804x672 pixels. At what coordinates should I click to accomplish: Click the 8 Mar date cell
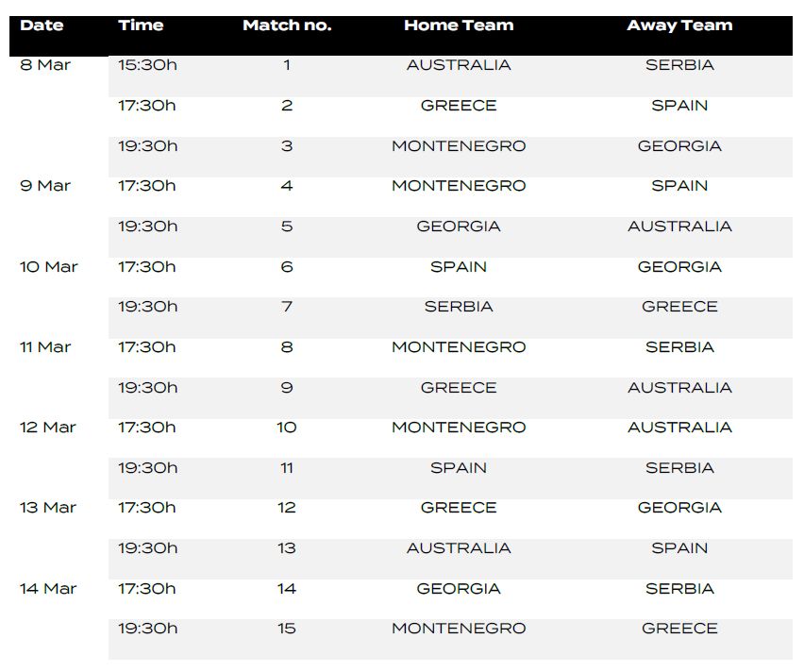pos(45,65)
